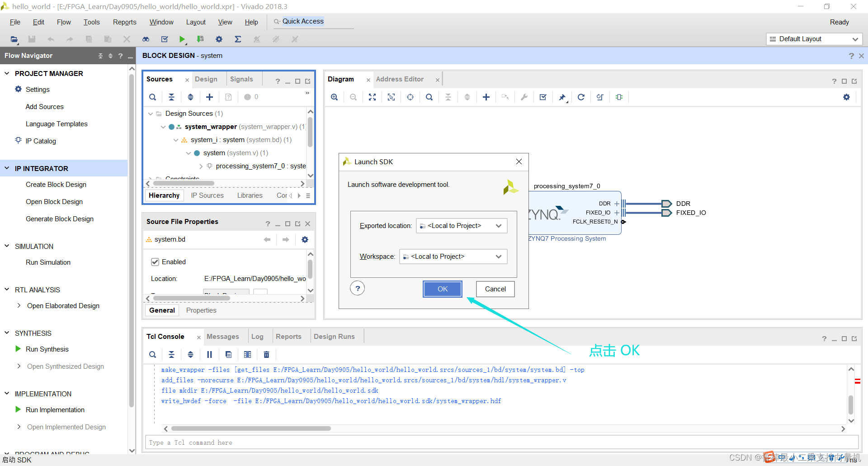Click the sigma Reports toolbar icon

[238, 39]
